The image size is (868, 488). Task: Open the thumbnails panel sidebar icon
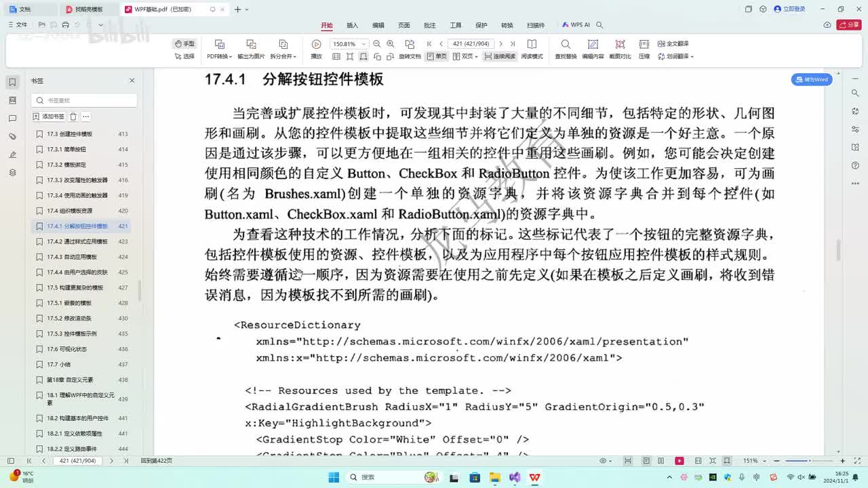click(12, 100)
